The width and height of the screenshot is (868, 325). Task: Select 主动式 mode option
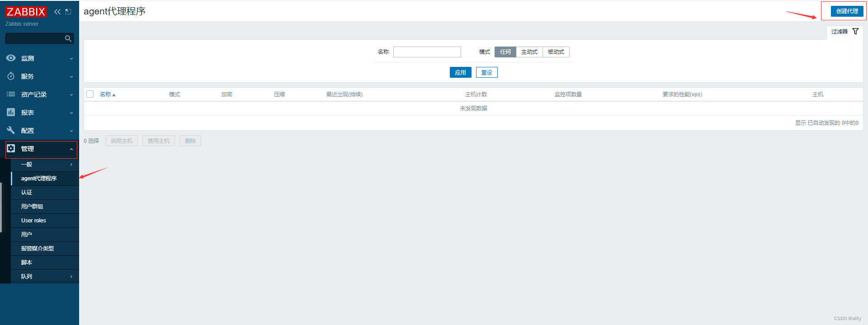click(529, 52)
